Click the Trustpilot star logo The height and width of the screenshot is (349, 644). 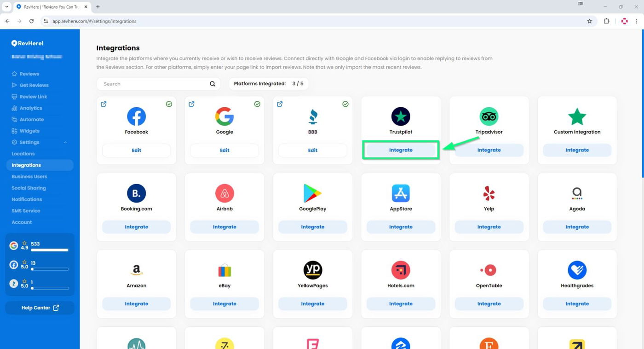tap(401, 116)
